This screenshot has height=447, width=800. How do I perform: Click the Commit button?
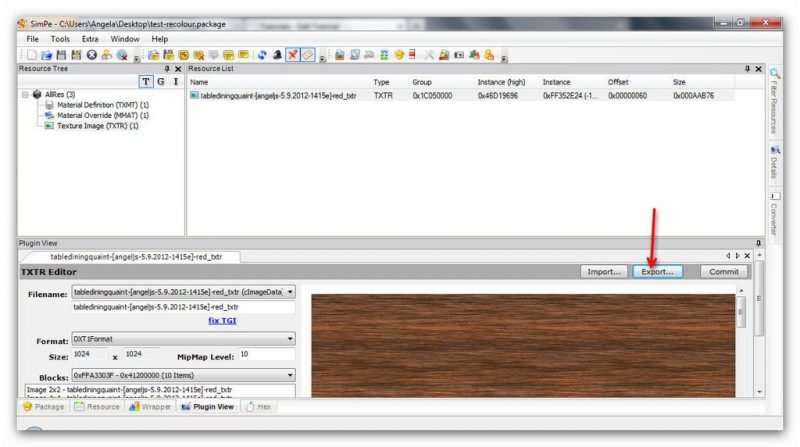point(723,272)
